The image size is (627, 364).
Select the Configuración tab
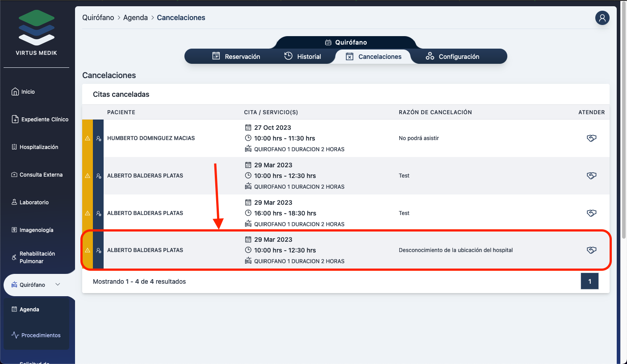tap(452, 57)
